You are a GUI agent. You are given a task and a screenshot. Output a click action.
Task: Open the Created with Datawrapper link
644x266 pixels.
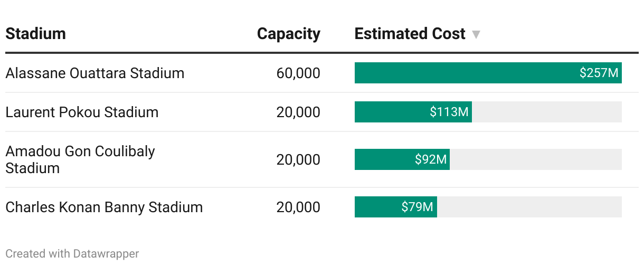[72, 254]
